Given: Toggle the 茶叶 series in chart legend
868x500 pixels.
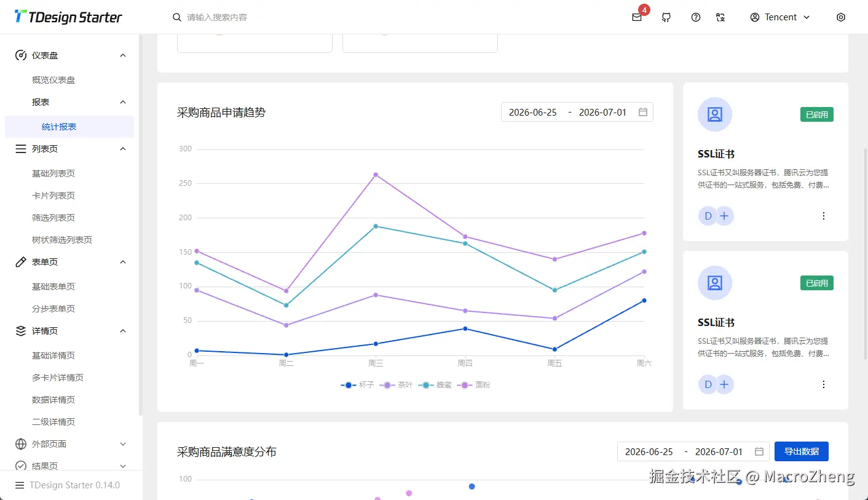Looking at the screenshot, I should coord(396,385).
